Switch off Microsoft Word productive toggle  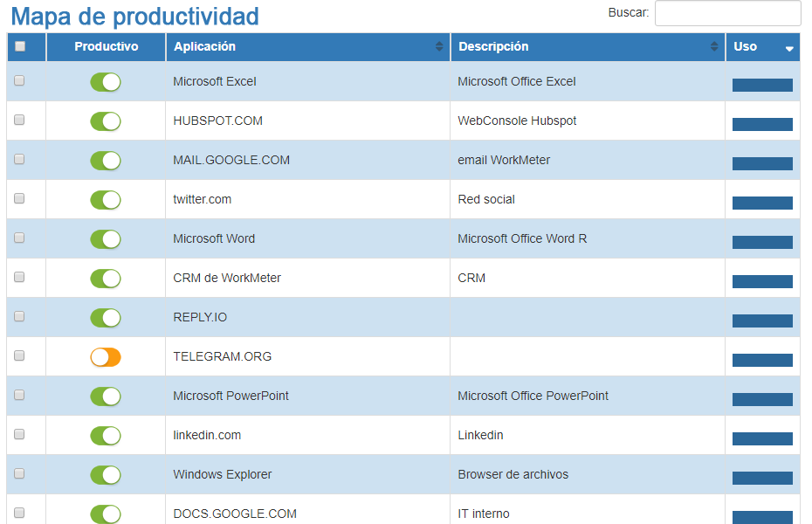coord(106,239)
